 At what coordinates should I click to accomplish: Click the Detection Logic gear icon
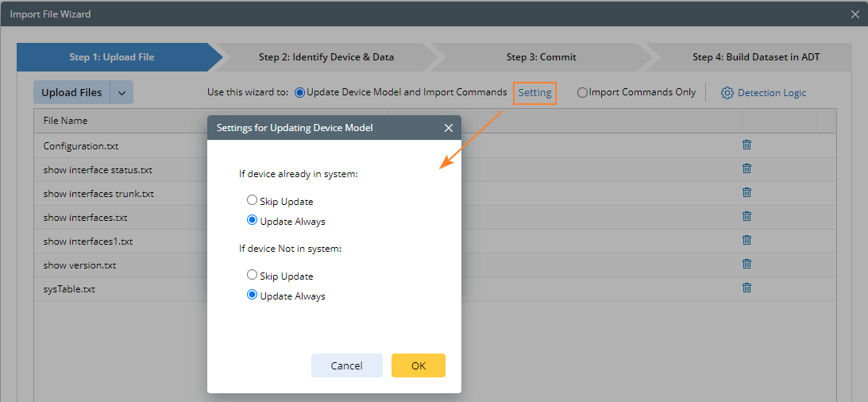727,93
